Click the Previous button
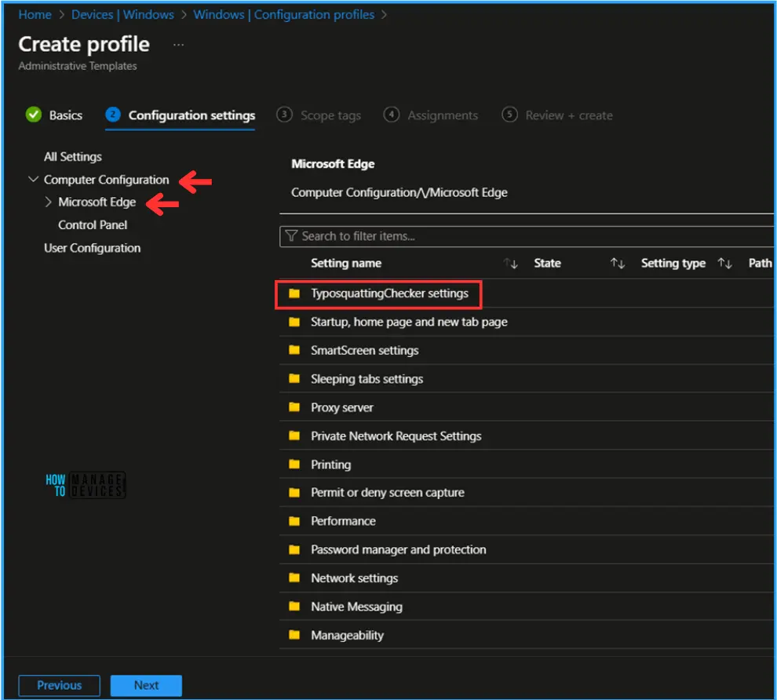This screenshot has height=700, width=777. (60, 685)
